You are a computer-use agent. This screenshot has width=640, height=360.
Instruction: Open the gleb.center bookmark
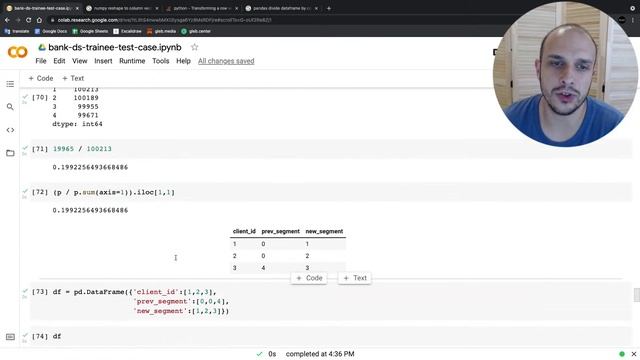(x=196, y=31)
